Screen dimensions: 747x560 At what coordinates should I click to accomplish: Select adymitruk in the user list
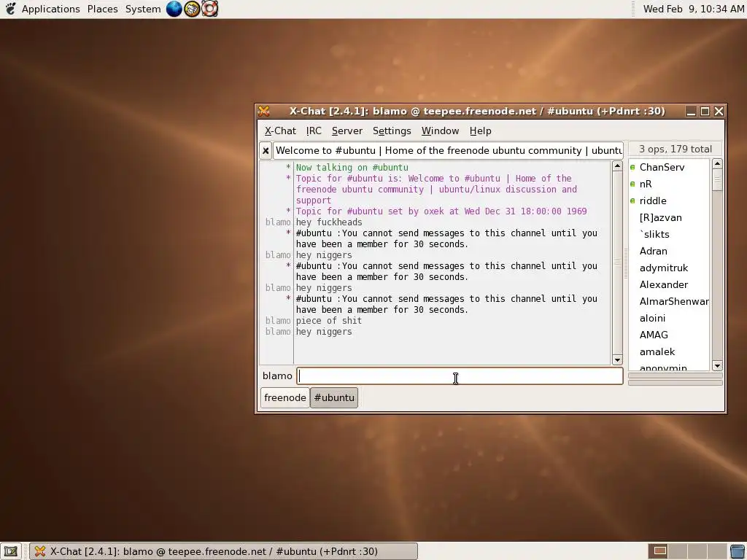(x=670, y=268)
